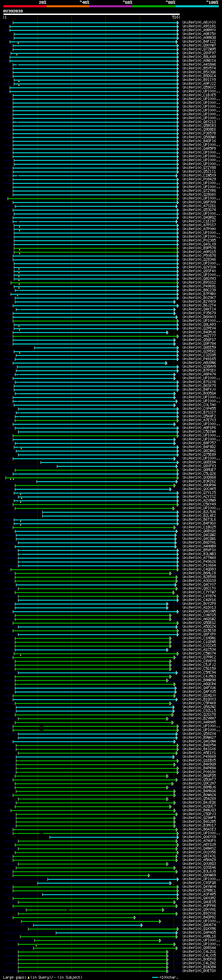Open hit UniRef100_A8J0I0
Image resolution: width=222 pixels, height=980 pixels.
point(199,23)
